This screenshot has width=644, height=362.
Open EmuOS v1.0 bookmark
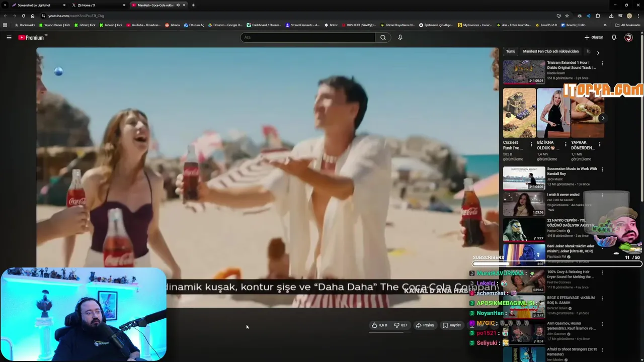[546, 25]
